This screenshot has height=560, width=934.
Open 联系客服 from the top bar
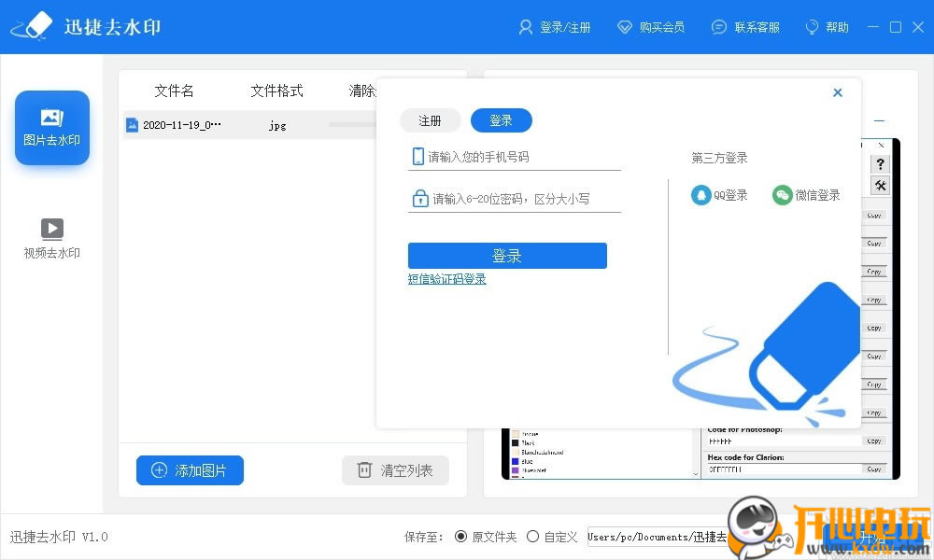[746, 27]
